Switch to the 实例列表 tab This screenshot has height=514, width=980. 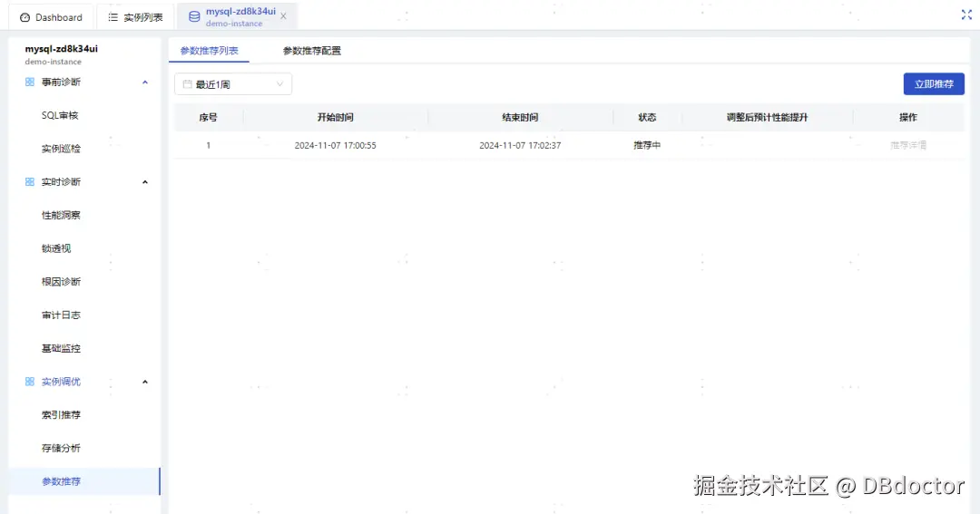[135, 17]
